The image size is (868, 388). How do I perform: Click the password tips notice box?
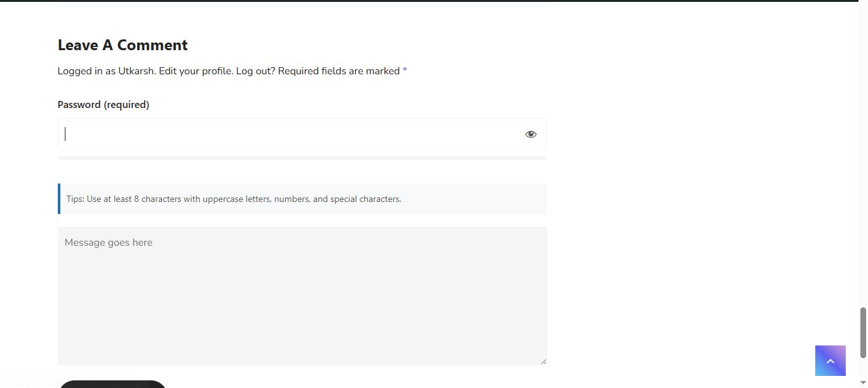(302, 199)
